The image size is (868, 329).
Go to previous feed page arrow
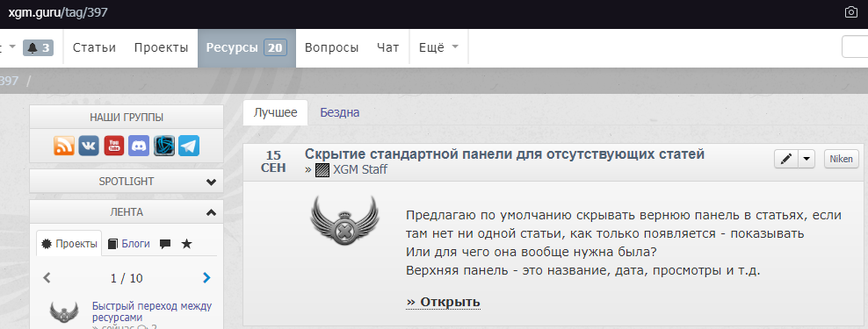click(x=47, y=277)
